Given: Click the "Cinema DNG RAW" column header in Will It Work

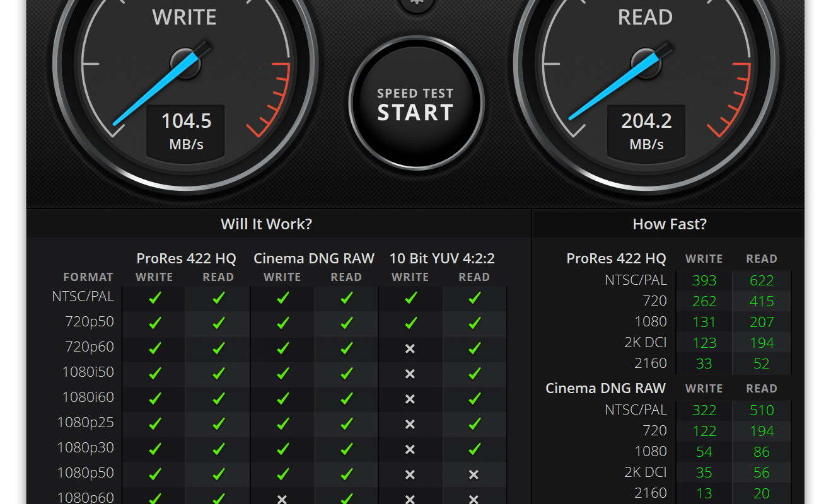Looking at the screenshot, I should point(314,258).
